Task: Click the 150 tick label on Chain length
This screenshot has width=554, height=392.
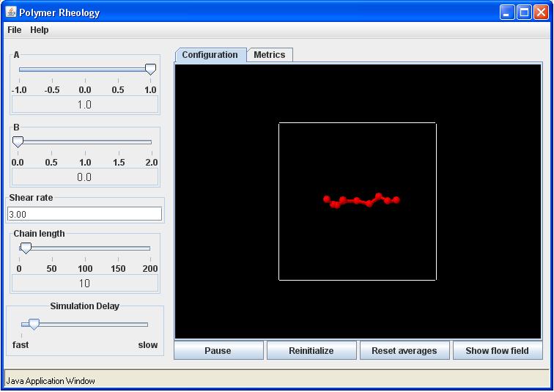Action: point(118,269)
